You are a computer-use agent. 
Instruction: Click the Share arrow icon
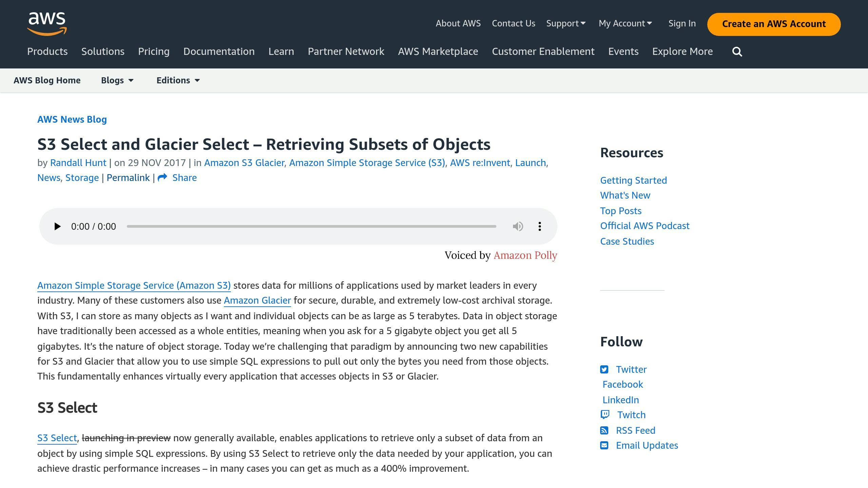point(162,178)
